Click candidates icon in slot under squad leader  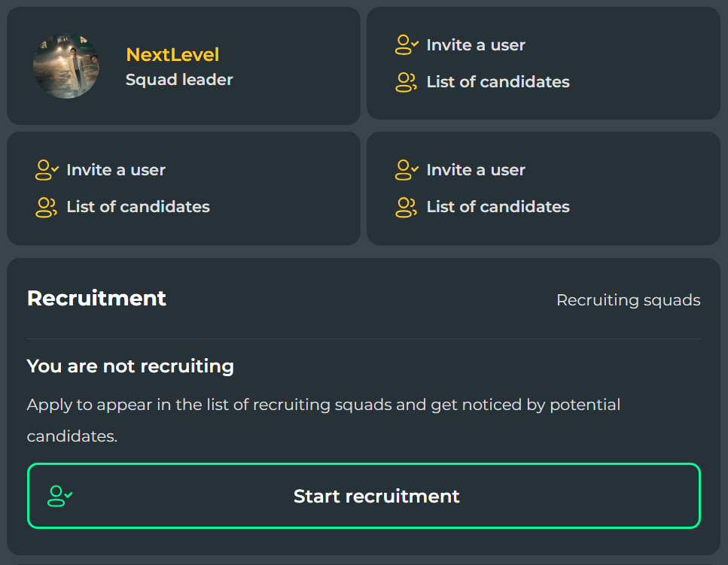coord(46,207)
